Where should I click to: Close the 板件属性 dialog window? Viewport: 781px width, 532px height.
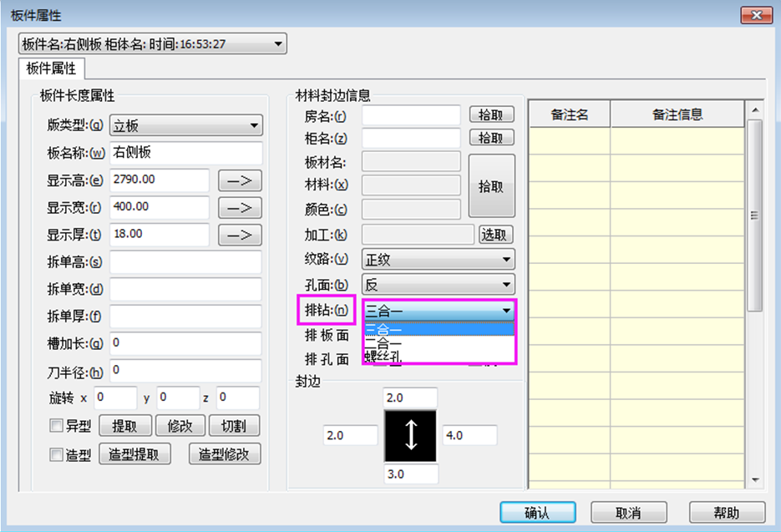757,15
